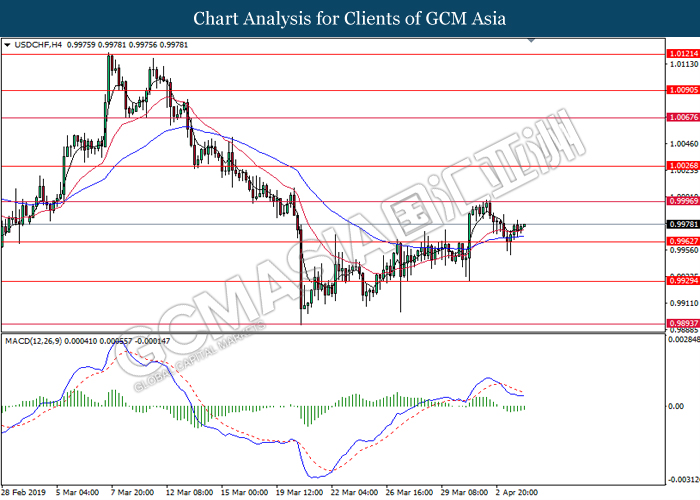The width and height of the screenshot is (700, 500).
Task: Click the 5 Mar 04:00 time label
Action: [78, 492]
